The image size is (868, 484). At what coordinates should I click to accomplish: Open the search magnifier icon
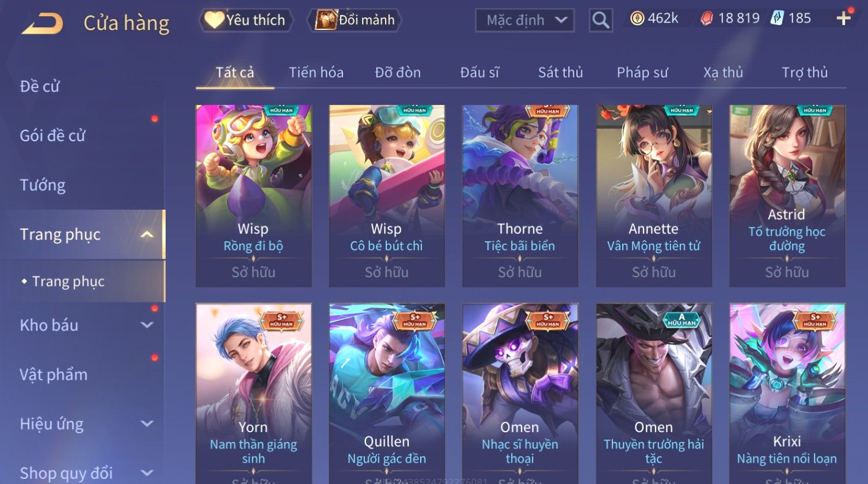pos(600,20)
